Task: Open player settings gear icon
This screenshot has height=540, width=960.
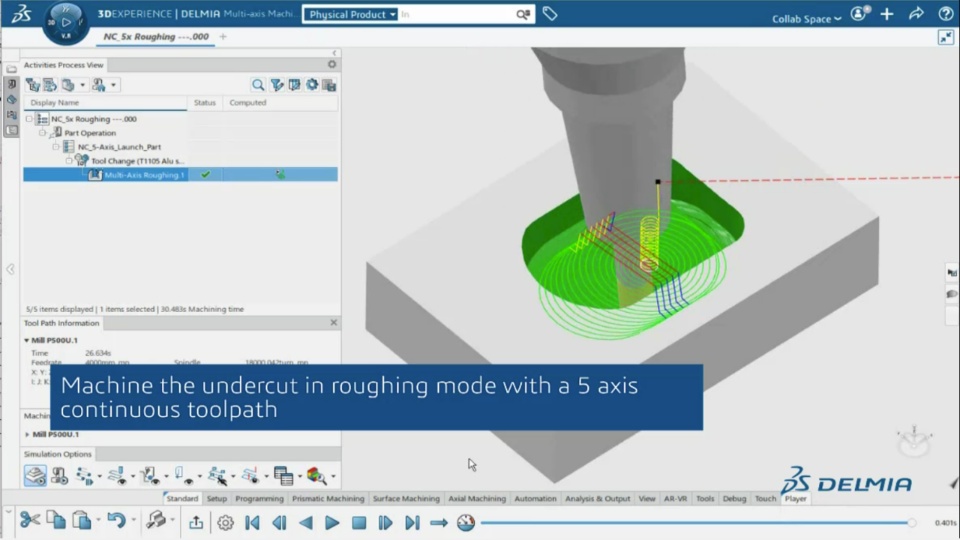Action: [x=225, y=523]
